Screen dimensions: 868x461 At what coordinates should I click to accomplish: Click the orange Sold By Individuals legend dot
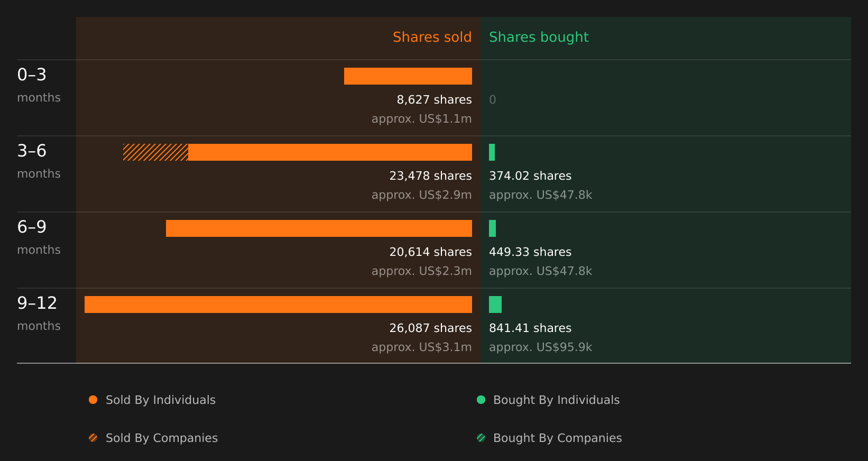(93, 400)
